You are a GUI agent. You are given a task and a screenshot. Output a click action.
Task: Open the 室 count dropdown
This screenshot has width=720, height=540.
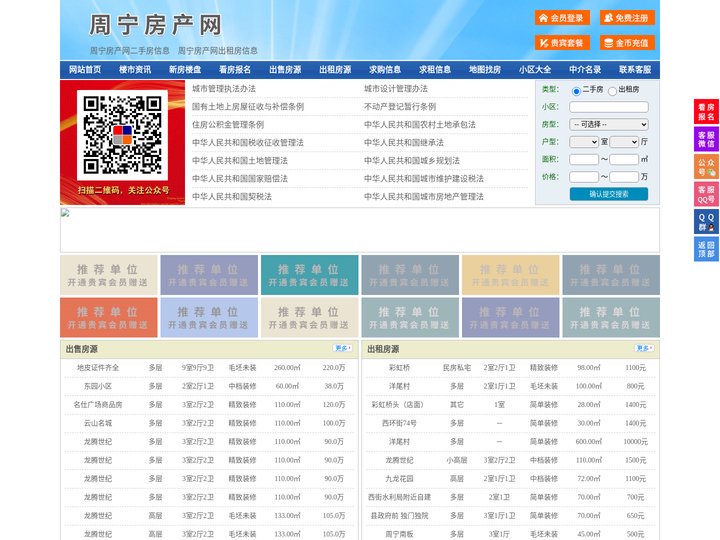584,142
